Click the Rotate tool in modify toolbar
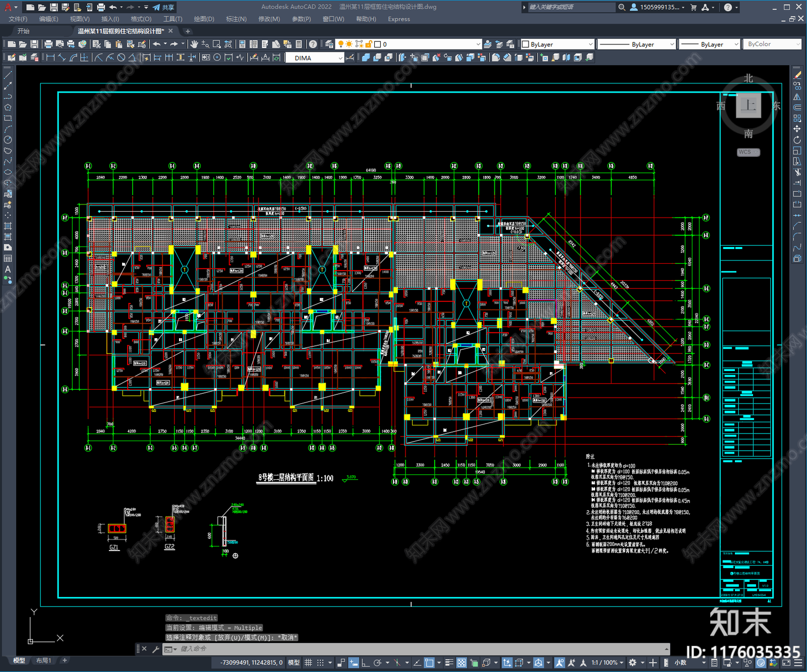The image size is (807, 672). coord(797,140)
